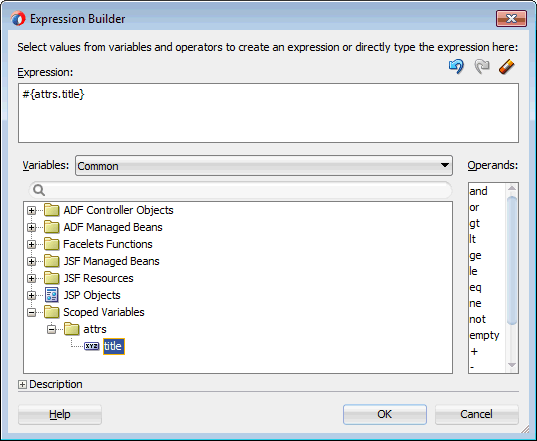Select the JSF Managed Beans label
This screenshot has width=537, height=441.
112,261
